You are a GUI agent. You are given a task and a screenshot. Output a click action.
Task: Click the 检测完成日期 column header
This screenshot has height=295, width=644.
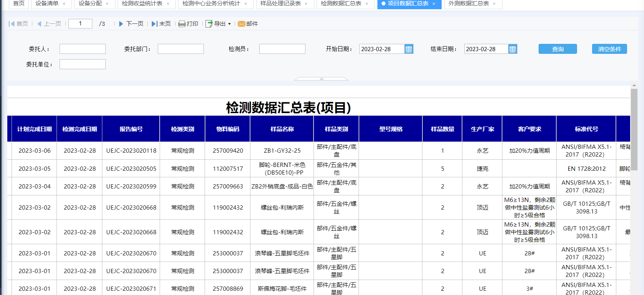(x=80, y=129)
